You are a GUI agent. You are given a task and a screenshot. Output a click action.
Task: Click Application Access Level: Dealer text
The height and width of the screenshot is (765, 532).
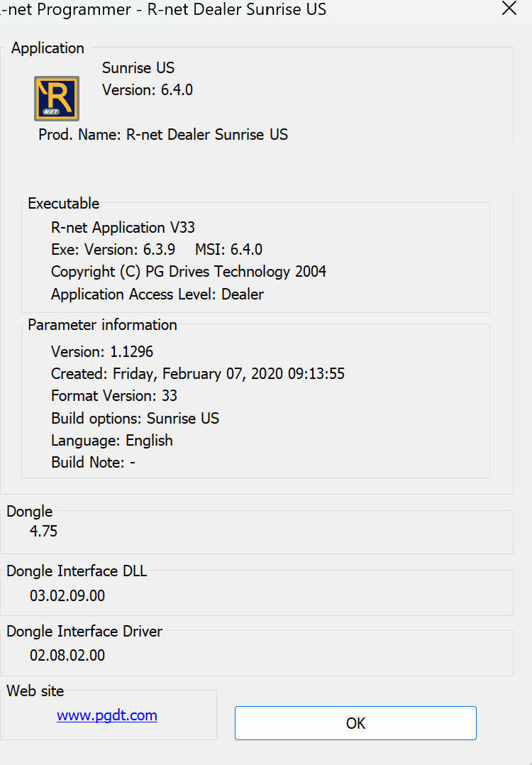pyautogui.click(x=157, y=295)
